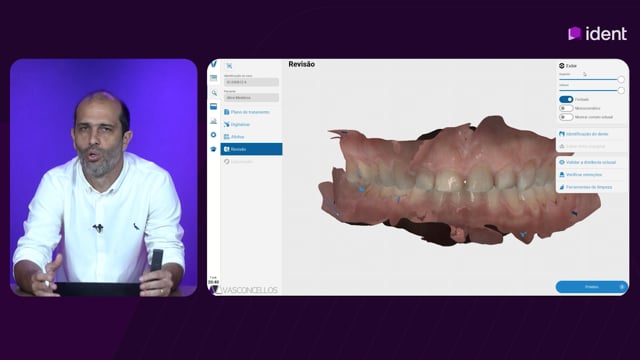The width and height of the screenshot is (640, 360).
Task: Click the magnifier icon in left sidebar
Action: pos(214,93)
